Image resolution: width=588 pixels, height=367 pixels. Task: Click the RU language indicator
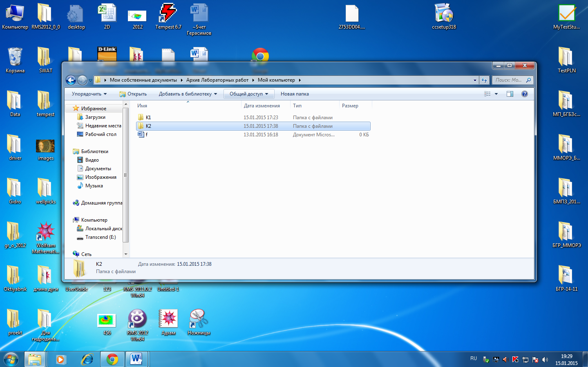pyautogui.click(x=474, y=358)
